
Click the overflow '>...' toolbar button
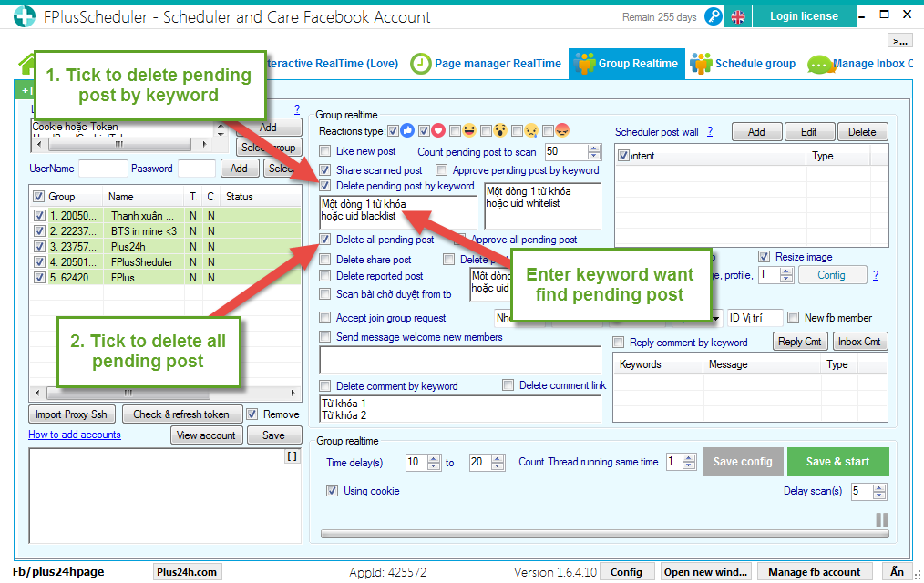899,41
